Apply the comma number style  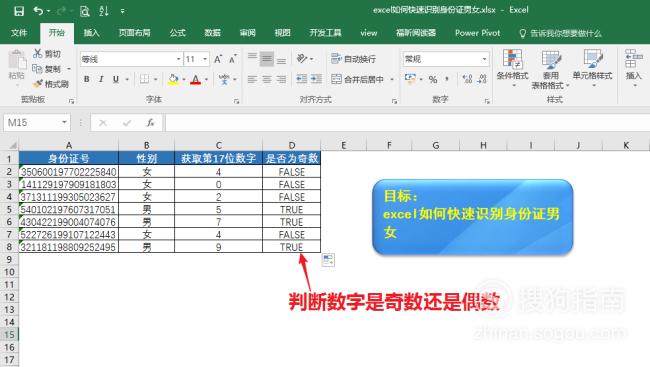coord(447,79)
